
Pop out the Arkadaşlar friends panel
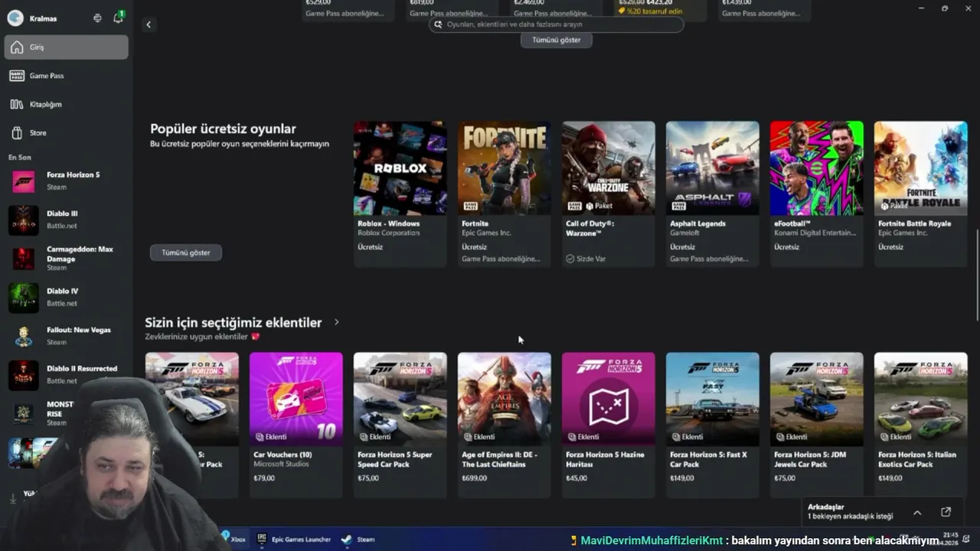click(946, 512)
